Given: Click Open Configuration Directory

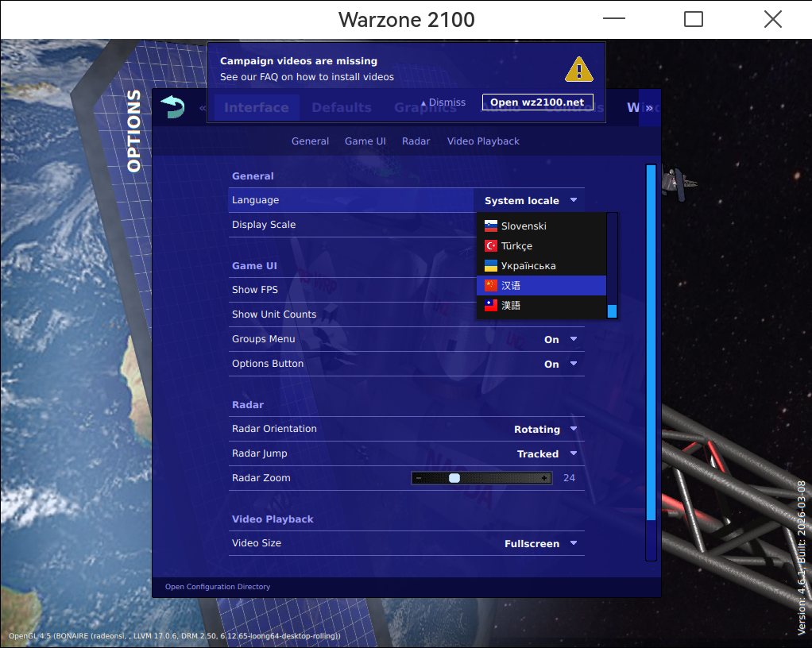Looking at the screenshot, I should click(217, 586).
